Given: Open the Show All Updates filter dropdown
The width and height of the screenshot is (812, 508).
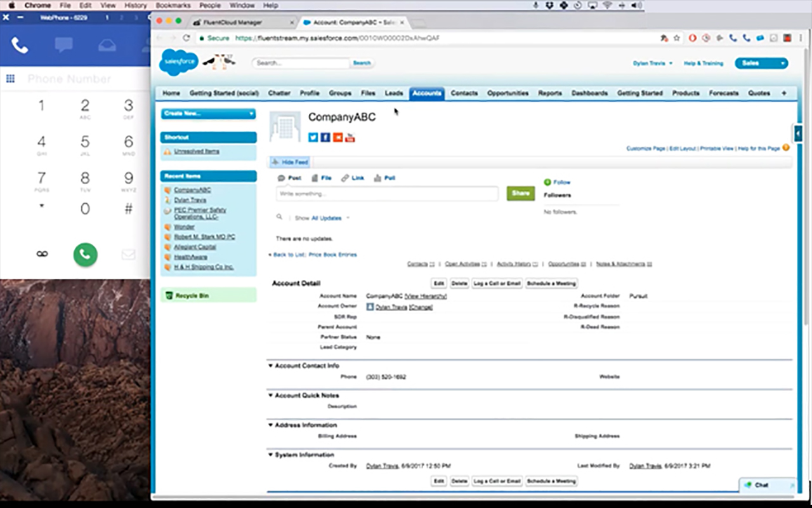Looking at the screenshot, I should click(331, 218).
